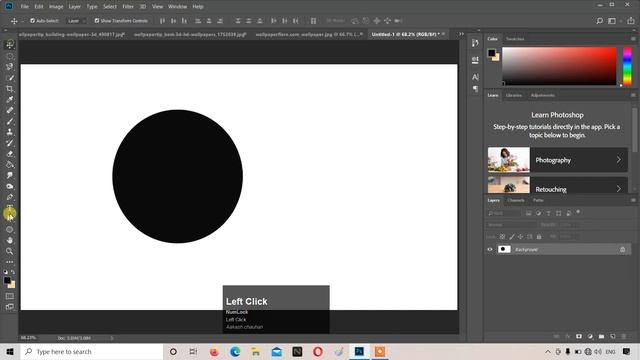Select the Ellipse shape tool
Viewport: 640px width, 360px height.
(x=10, y=229)
